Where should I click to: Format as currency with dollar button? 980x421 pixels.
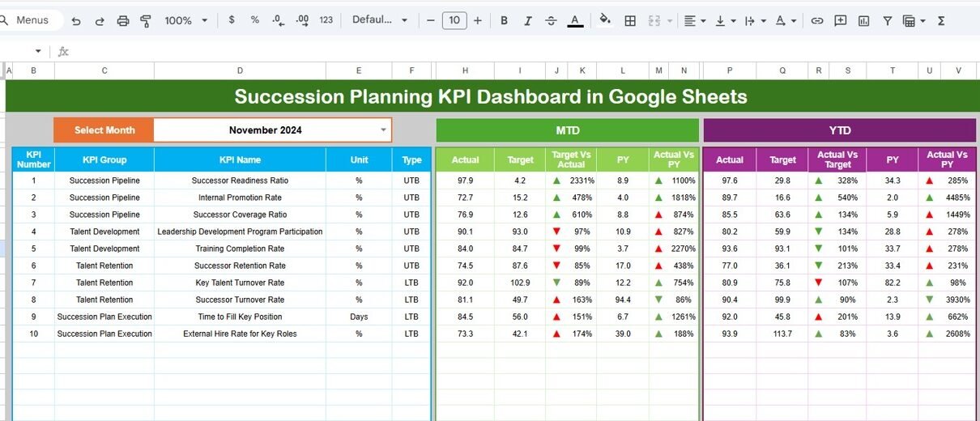click(x=232, y=20)
